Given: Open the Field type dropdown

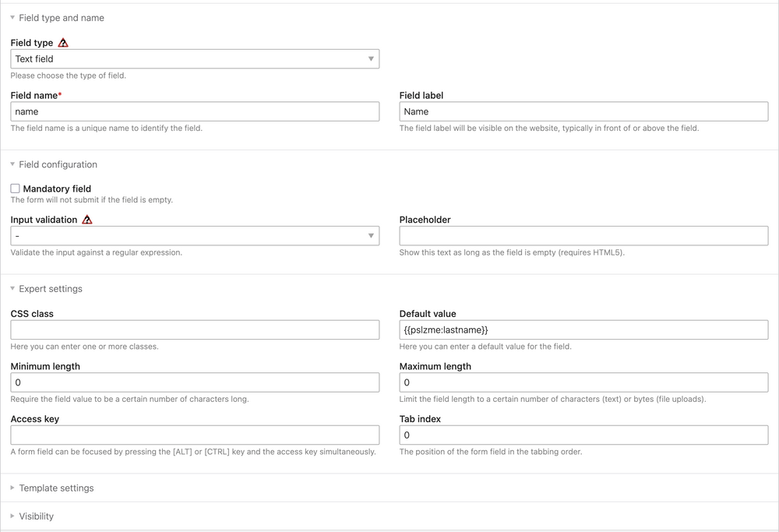Looking at the screenshot, I should pyautogui.click(x=195, y=59).
